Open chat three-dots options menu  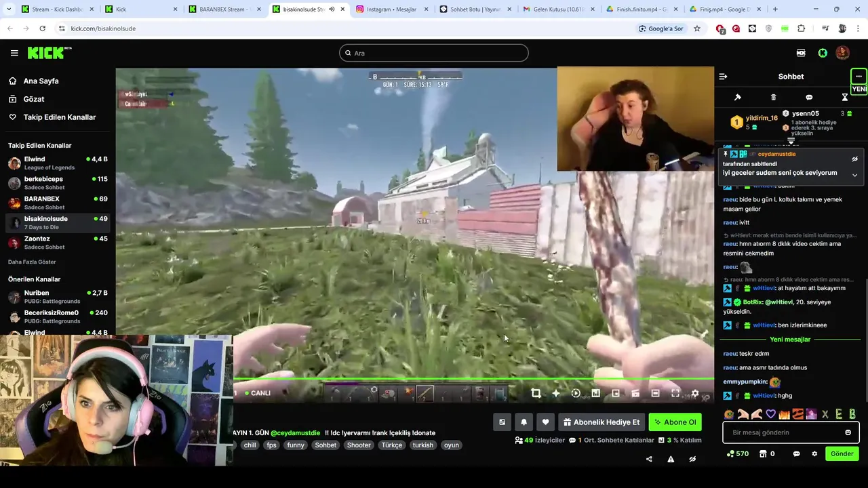point(859,77)
